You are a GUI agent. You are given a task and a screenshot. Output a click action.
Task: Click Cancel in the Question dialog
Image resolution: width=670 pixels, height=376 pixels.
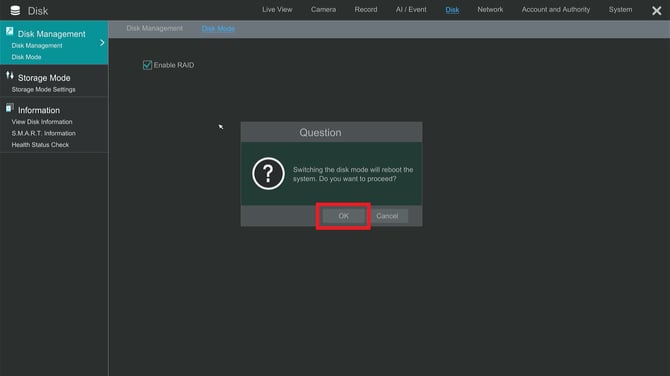pyautogui.click(x=387, y=216)
